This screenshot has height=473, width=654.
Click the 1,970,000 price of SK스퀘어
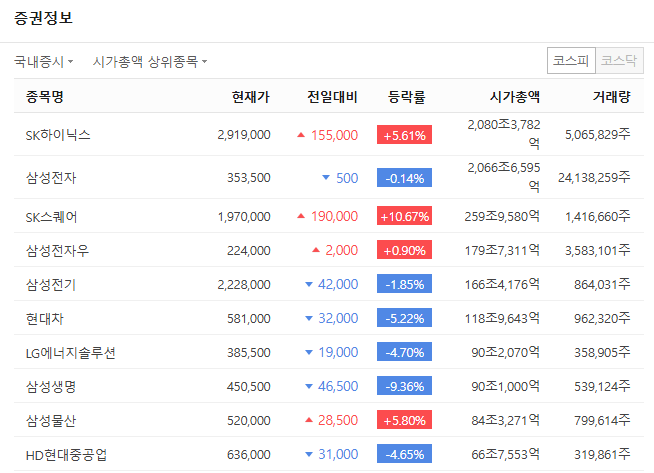[x=244, y=216]
